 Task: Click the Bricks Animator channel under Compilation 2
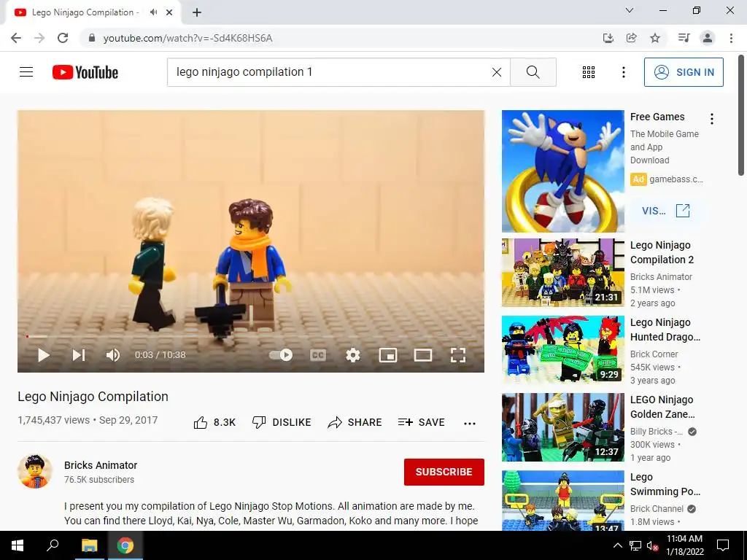pyautogui.click(x=661, y=276)
